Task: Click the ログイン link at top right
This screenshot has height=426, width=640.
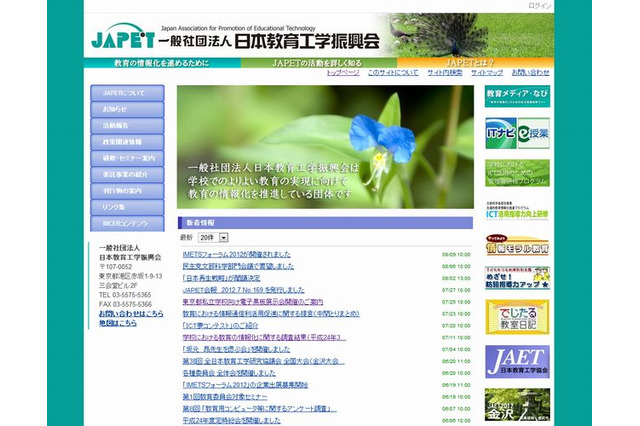Action: coord(540,6)
